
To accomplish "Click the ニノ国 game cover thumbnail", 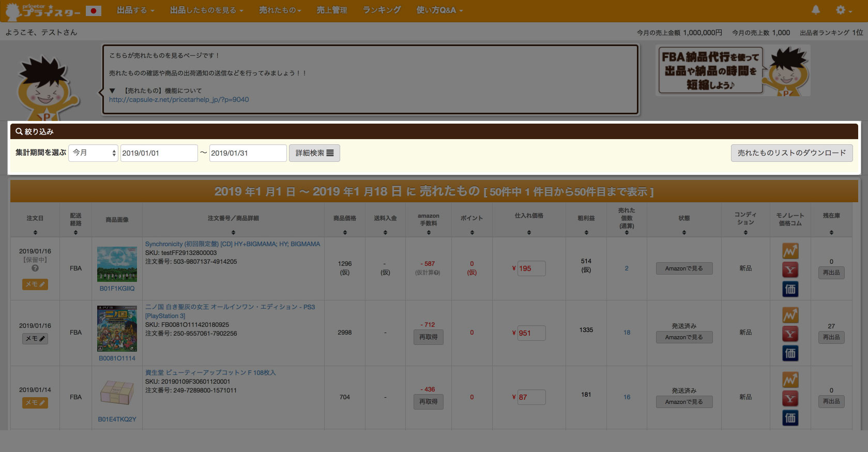I will 117,328.
